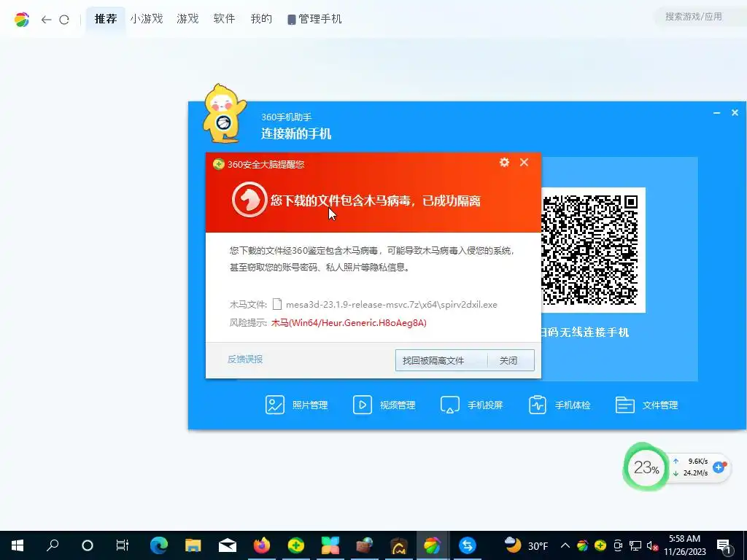Open 360 Security green plus taskbar icon
The width and height of the screenshot is (747, 560).
(x=296, y=545)
